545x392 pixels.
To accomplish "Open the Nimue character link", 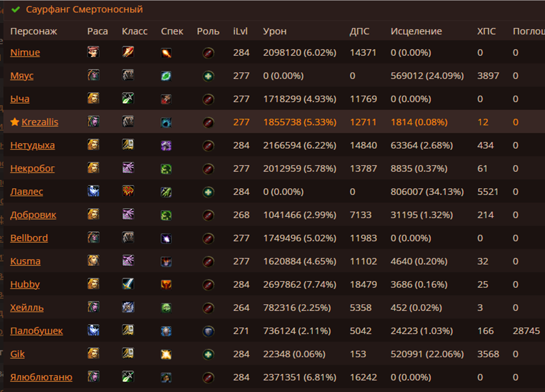I will (x=25, y=52).
